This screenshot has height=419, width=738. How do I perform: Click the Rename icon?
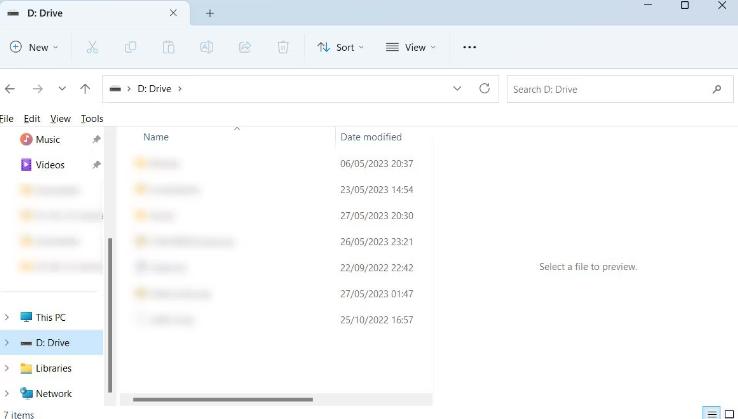point(207,47)
